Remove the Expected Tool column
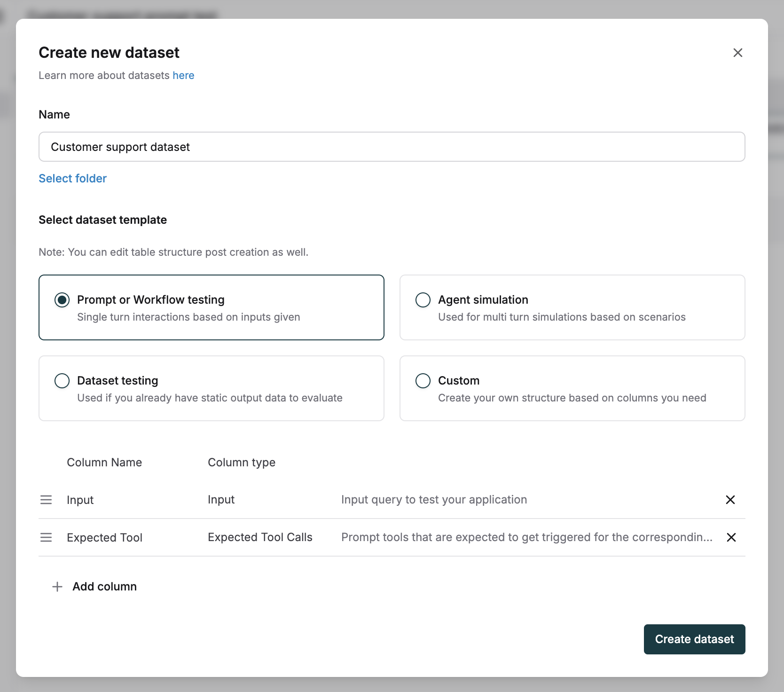Image resolution: width=784 pixels, height=692 pixels. [731, 537]
